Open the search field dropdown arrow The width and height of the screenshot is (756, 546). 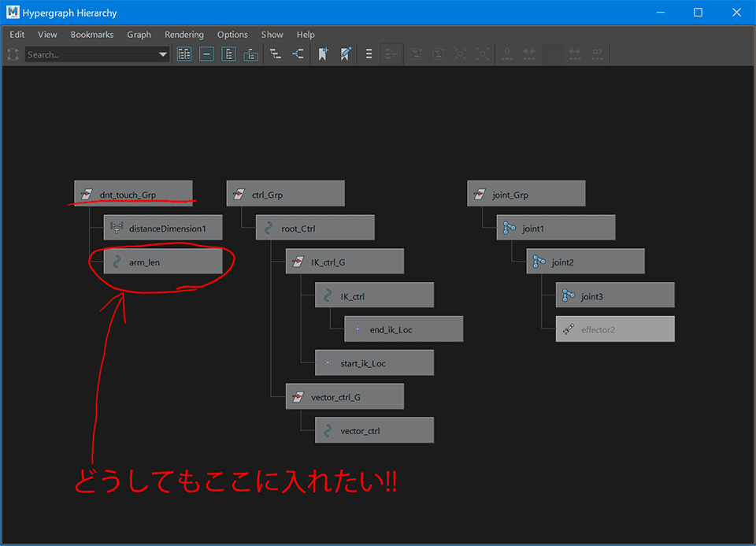[163, 54]
